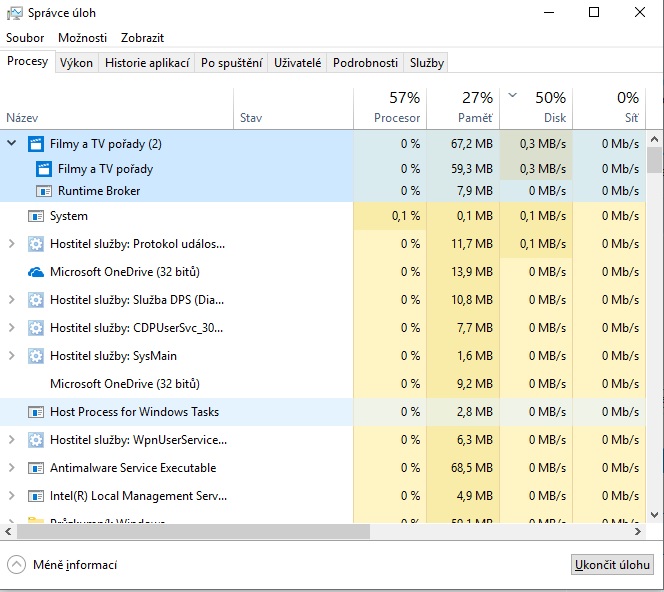
Task: Switch to the Výkon tab
Action: pyautogui.click(x=76, y=63)
